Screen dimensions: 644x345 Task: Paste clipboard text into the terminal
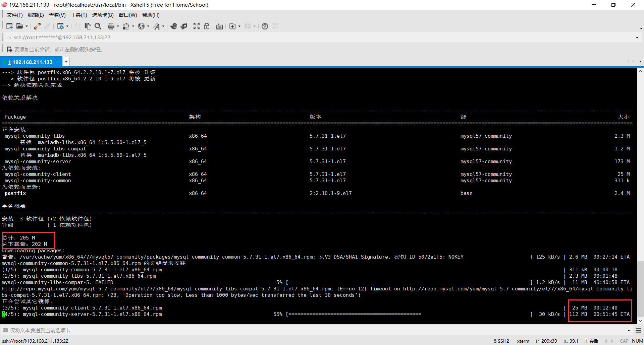pyautogui.click(x=88, y=26)
